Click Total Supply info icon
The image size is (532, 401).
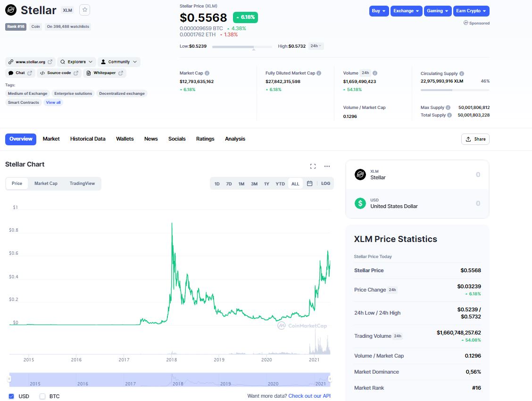pyautogui.click(x=449, y=115)
